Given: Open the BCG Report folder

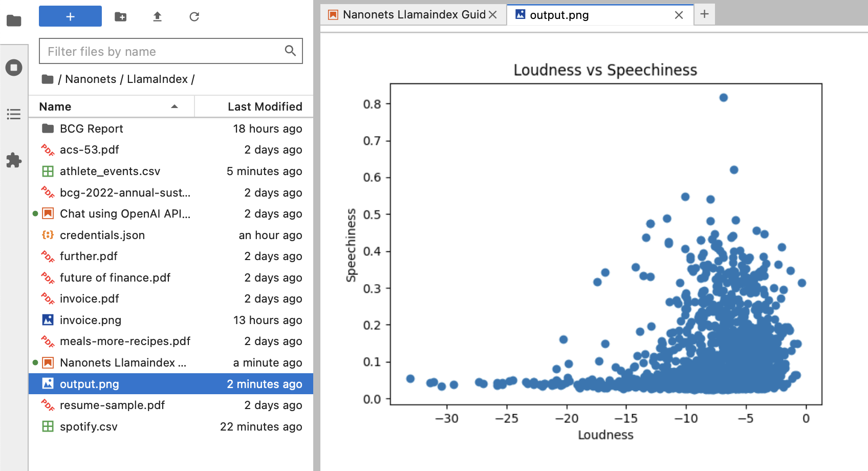Looking at the screenshot, I should click(x=91, y=129).
